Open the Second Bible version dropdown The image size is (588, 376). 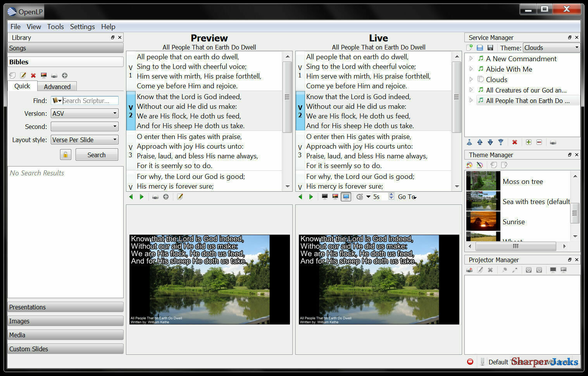84,127
